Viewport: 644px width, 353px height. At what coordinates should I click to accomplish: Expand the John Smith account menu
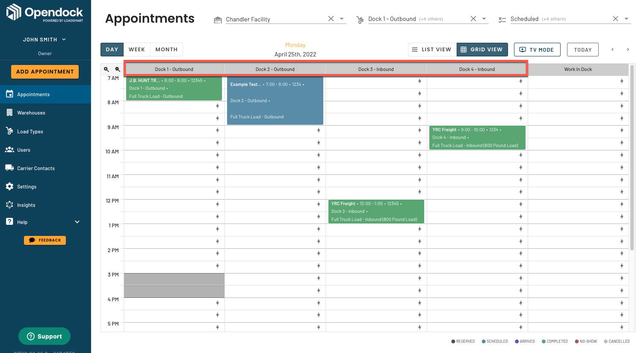[x=44, y=39]
